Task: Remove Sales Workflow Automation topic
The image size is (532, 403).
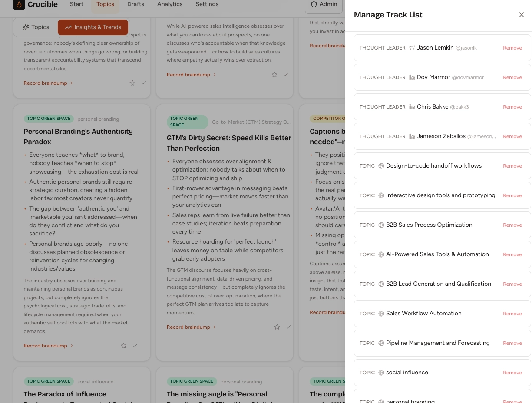Action: click(512, 314)
